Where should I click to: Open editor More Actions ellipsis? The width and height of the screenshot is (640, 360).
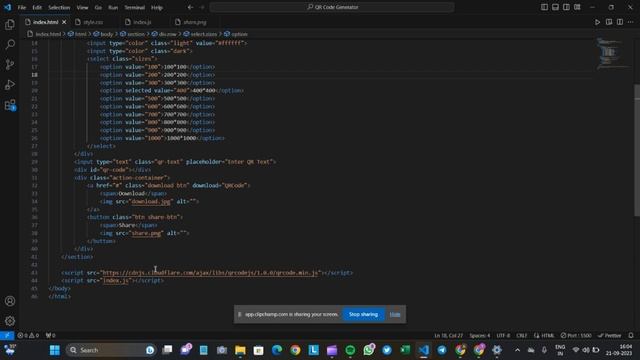tap(631, 22)
